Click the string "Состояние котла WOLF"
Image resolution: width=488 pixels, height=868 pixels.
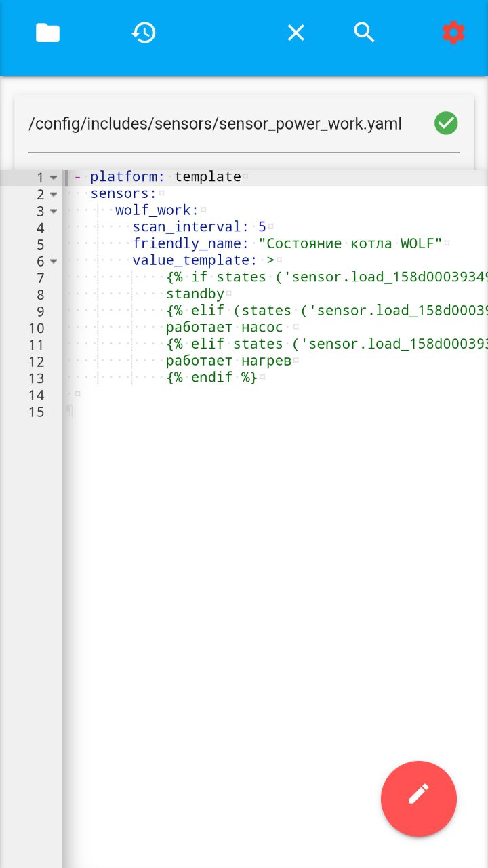point(350,243)
